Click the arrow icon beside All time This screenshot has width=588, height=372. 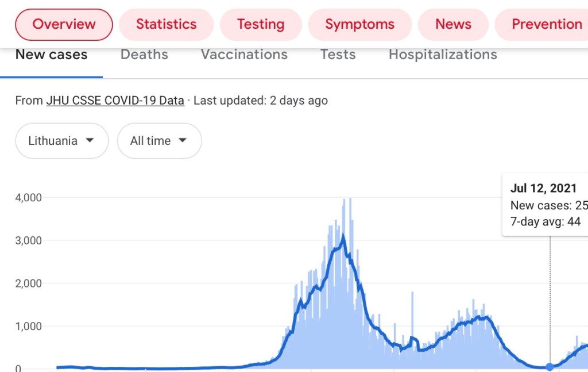183,141
